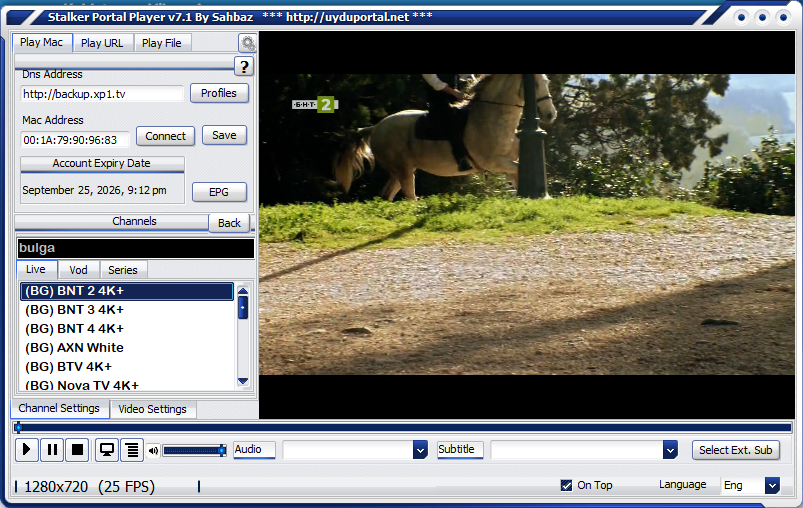This screenshot has width=803, height=508.
Task: Select channel (BG) Nova TV 4K+
Action: pos(126,385)
